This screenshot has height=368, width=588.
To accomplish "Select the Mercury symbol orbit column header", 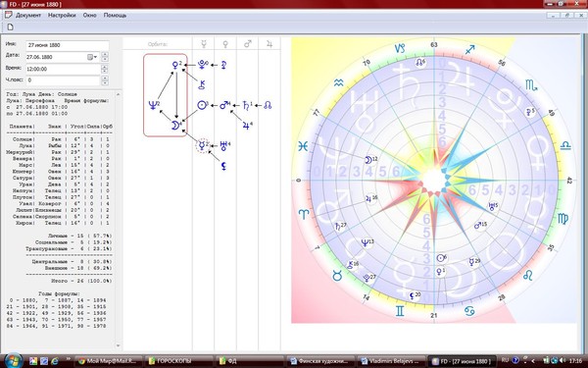I will (x=204, y=44).
